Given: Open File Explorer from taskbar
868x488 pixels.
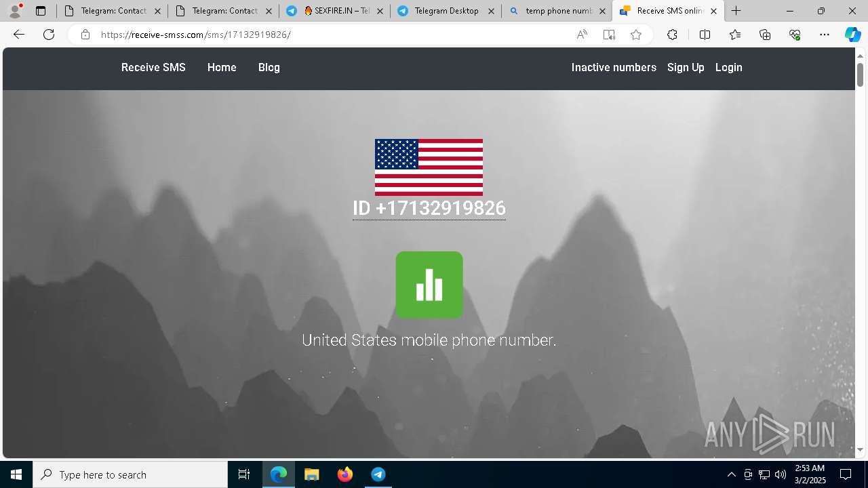Looking at the screenshot, I should point(311,474).
